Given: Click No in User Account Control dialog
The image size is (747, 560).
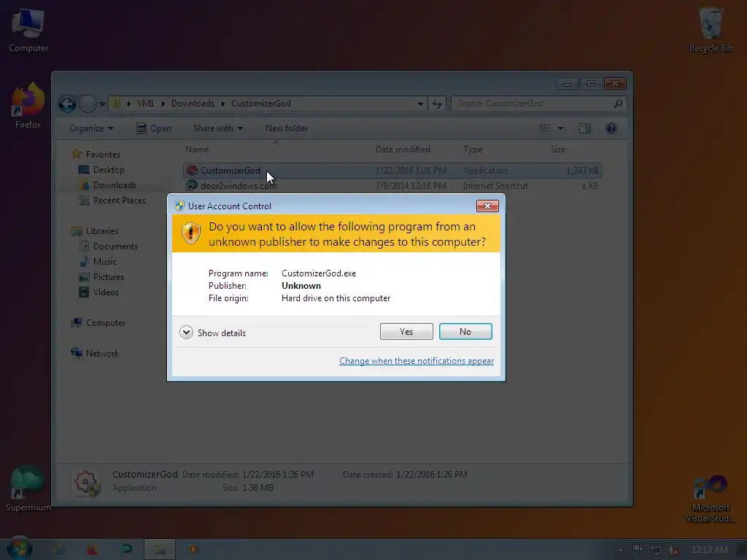Looking at the screenshot, I should coord(465,332).
